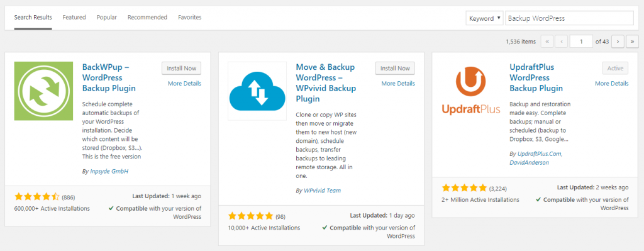
Task: Click the 600,000+ Active Installations text
Action: (x=52, y=208)
